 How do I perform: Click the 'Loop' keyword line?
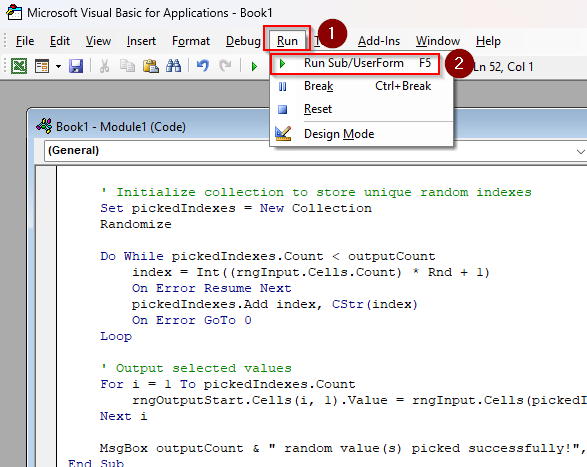116,337
